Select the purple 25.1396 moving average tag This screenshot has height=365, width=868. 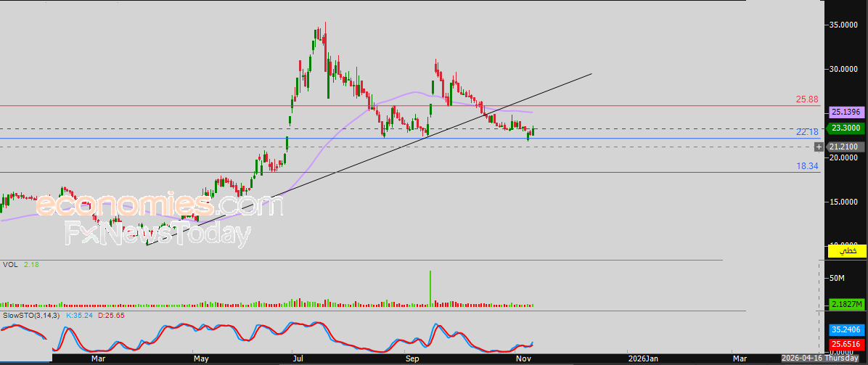[x=846, y=112]
